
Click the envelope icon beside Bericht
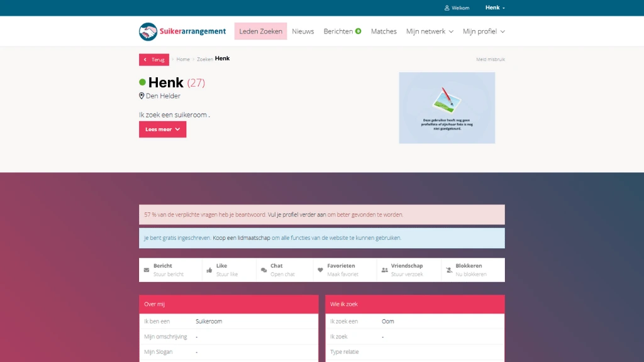click(x=147, y=270)
